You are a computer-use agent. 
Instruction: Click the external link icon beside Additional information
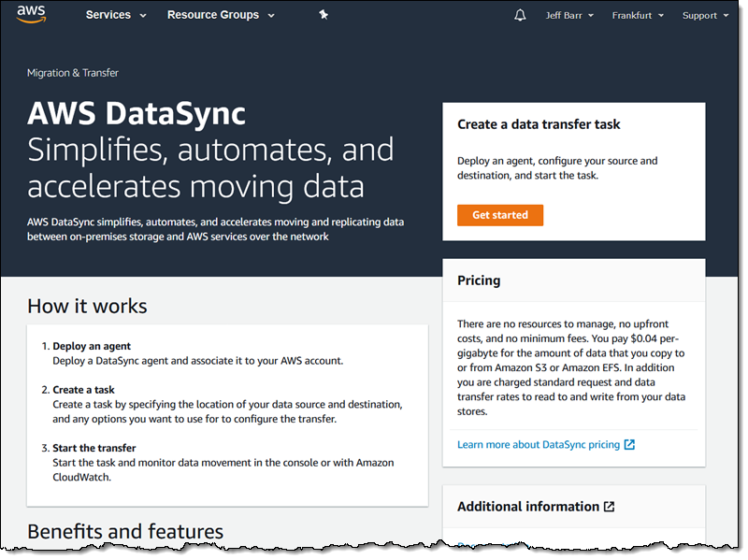(610, 506)
